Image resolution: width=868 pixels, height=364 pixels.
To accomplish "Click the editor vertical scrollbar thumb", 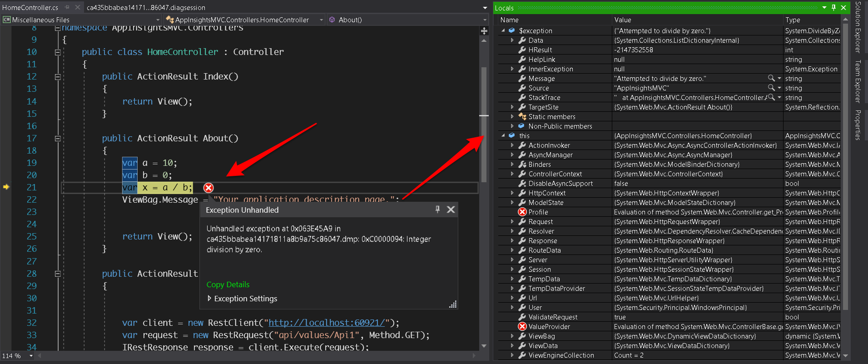I will 484,125.
